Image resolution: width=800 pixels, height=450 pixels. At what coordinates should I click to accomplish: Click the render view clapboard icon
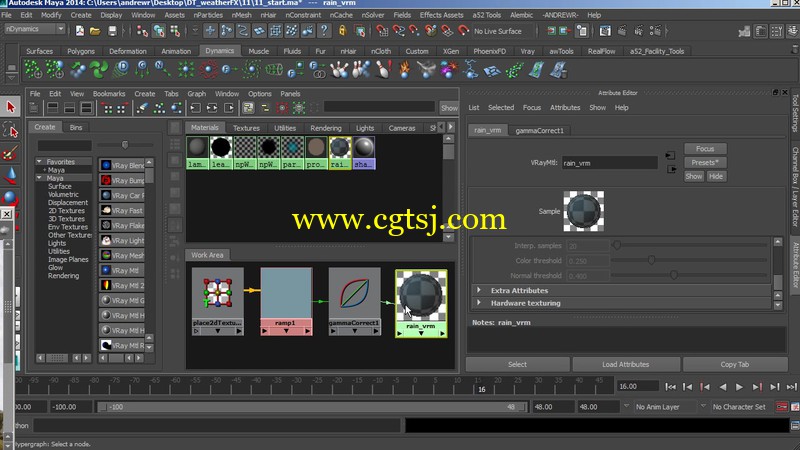605,31
